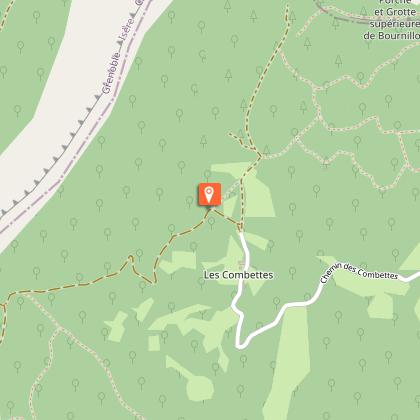Click the brown trail zigzag west of Les Combettes
Image resolution: width=420 pixels, height=420 pixels.
coord(142,270)
